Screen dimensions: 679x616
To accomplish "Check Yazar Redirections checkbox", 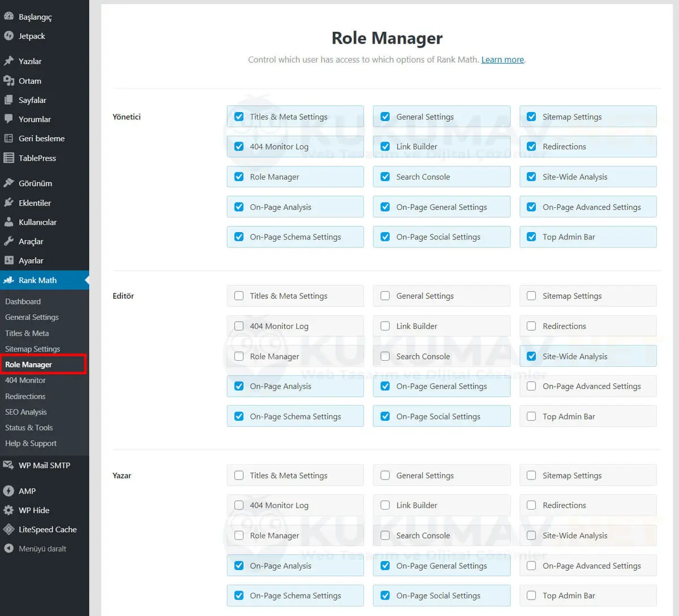I will 531,505.
